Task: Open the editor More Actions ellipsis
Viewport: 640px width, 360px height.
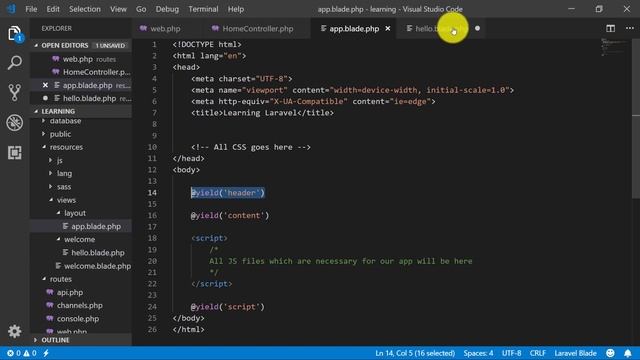Action: point(629,28)
